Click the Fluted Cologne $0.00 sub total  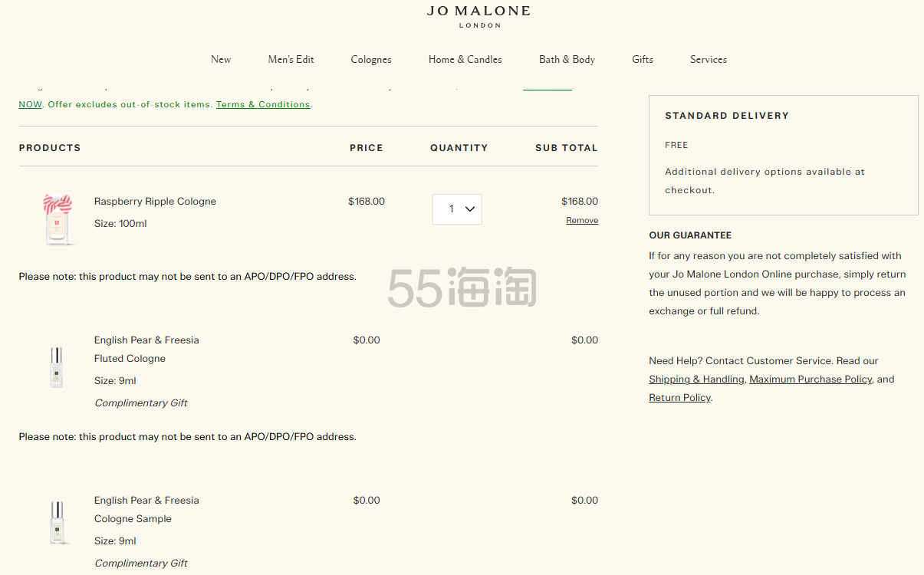584,340
